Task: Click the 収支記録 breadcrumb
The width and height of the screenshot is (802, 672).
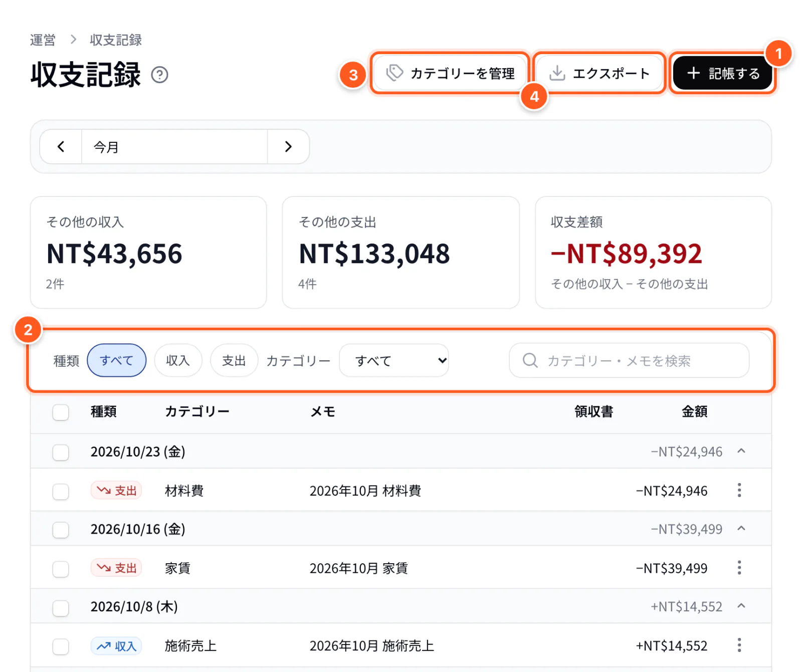Action: click(116, 40)
